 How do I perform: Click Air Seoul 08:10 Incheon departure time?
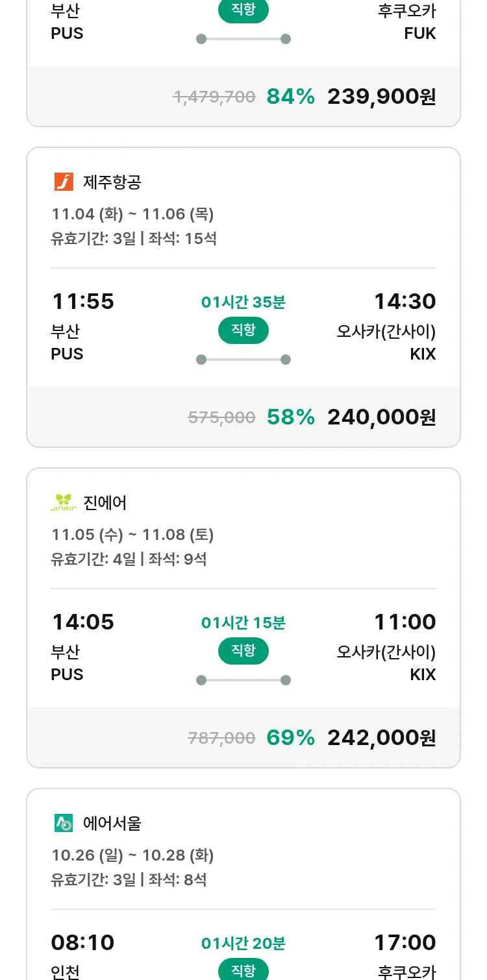coord(83,942)
